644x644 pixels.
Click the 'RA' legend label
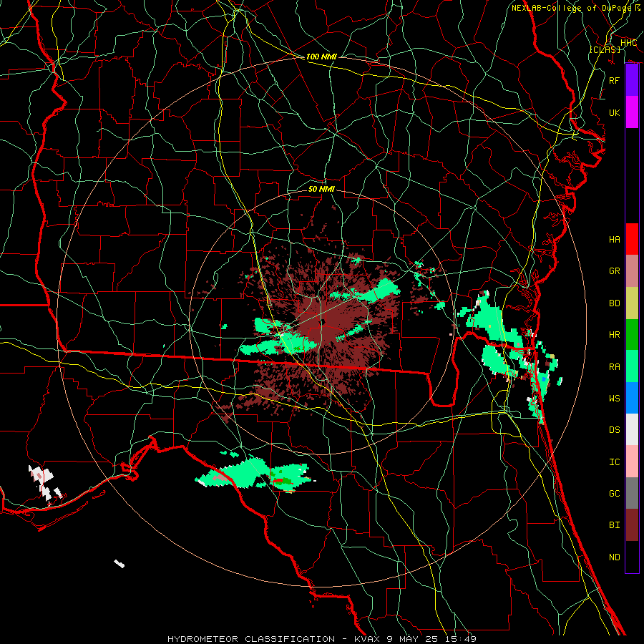pos(615,367)
